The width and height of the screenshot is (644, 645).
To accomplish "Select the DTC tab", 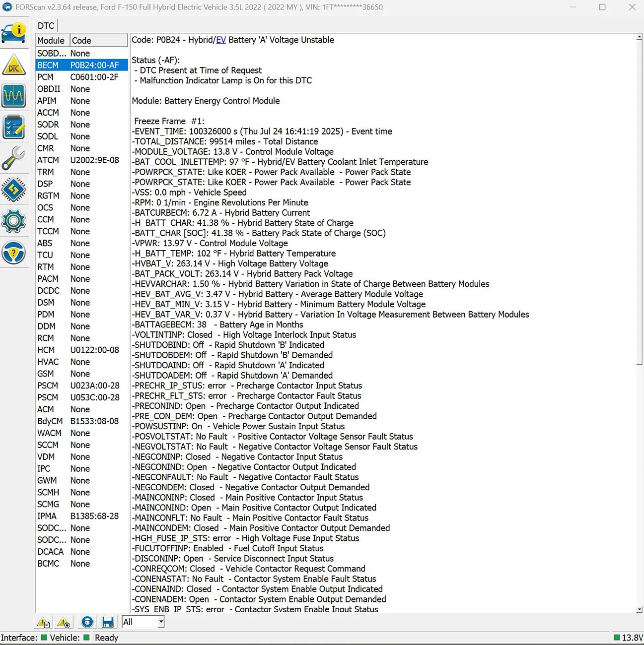I will (46, 26).
